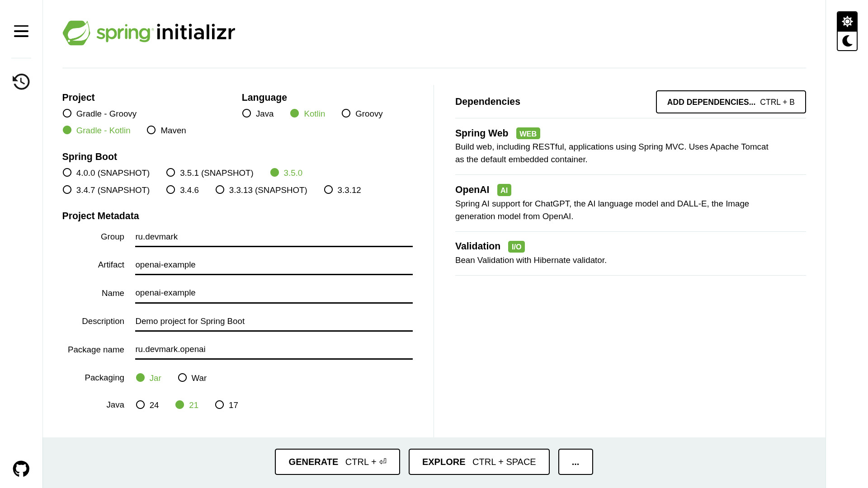Open the history clock icon
The height and width of the screenshot is (488, 868).
click(21, 82)
